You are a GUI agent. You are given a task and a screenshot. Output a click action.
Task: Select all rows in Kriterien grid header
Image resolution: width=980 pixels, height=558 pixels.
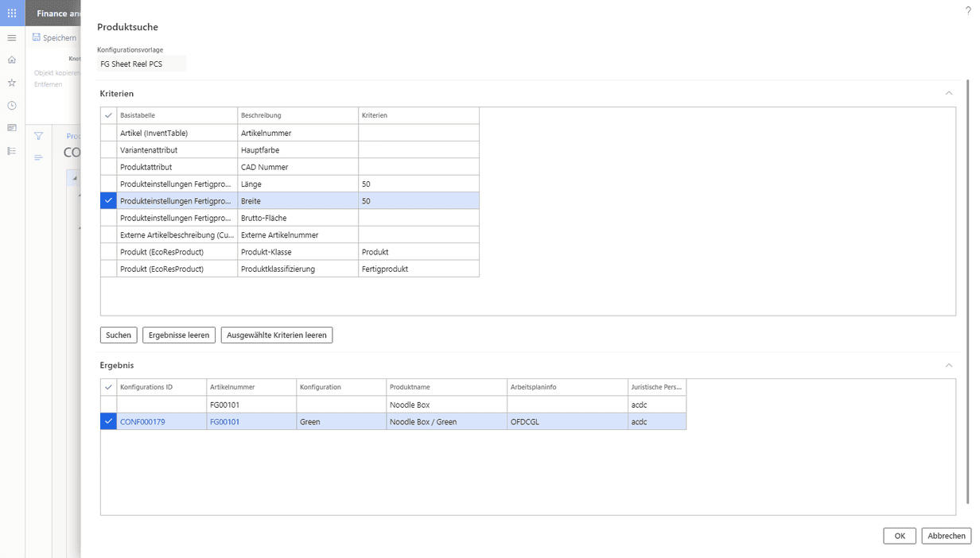109,116
